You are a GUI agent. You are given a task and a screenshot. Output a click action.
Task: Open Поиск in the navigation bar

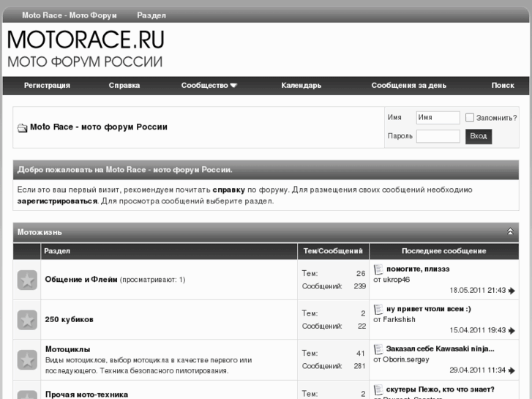(x=503, y=86)
